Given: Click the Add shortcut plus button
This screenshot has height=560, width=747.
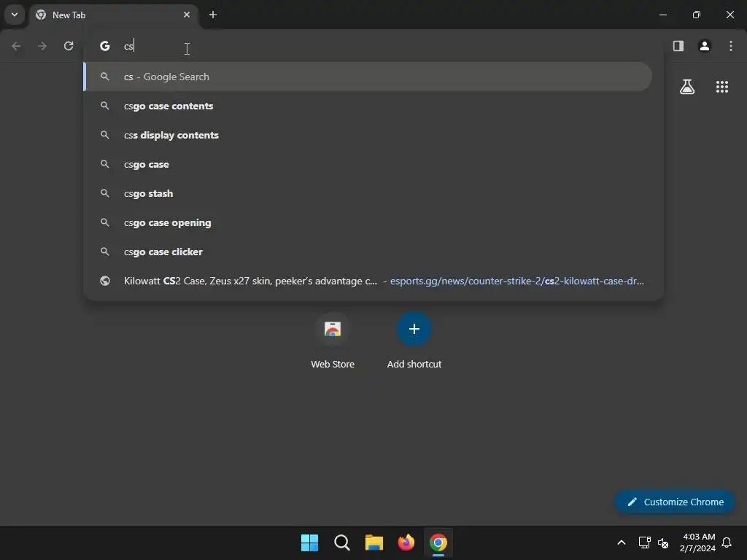Looking at the screenshot, I should coord(414,329).
